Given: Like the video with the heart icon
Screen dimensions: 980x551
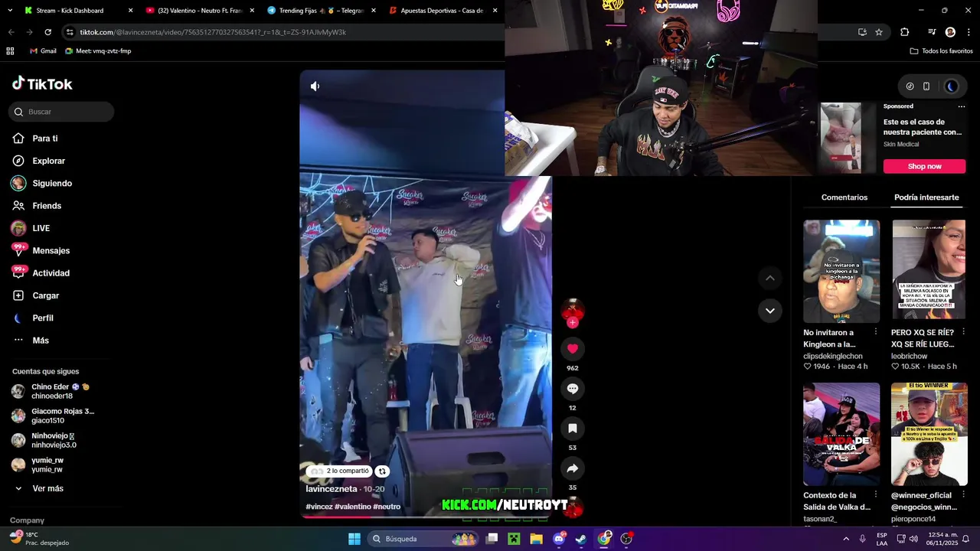Looking at the screenshot, I should tap(572, 349).
